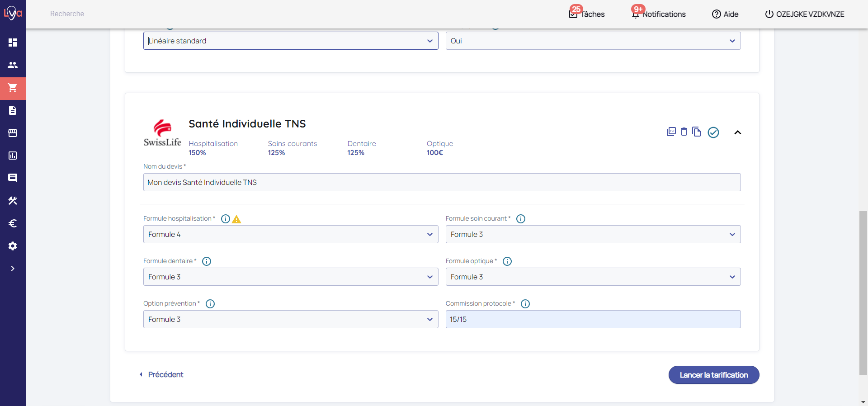
Task: Open the Formule hospitalisation dropdown
Action: click(x=290, y=234)
